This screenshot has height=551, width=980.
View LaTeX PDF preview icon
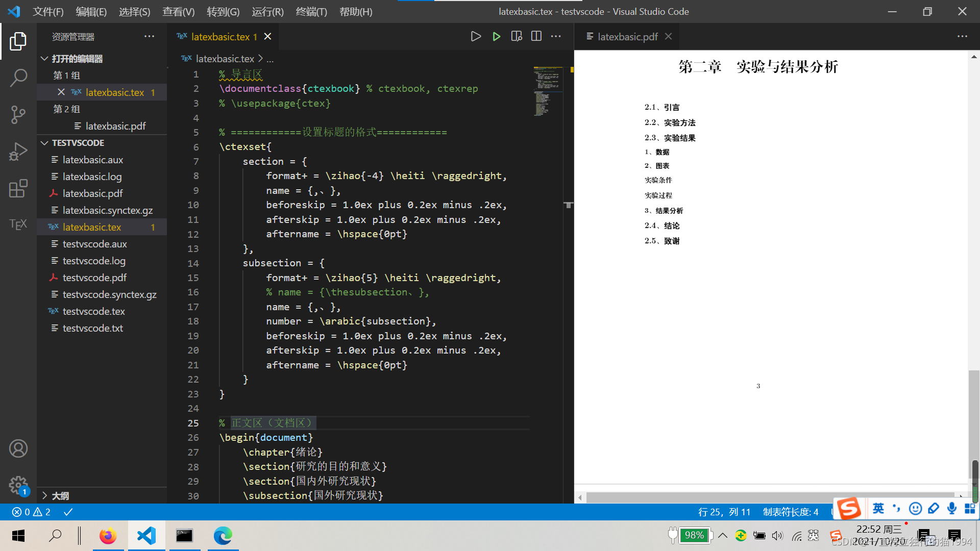pos(517,36)
